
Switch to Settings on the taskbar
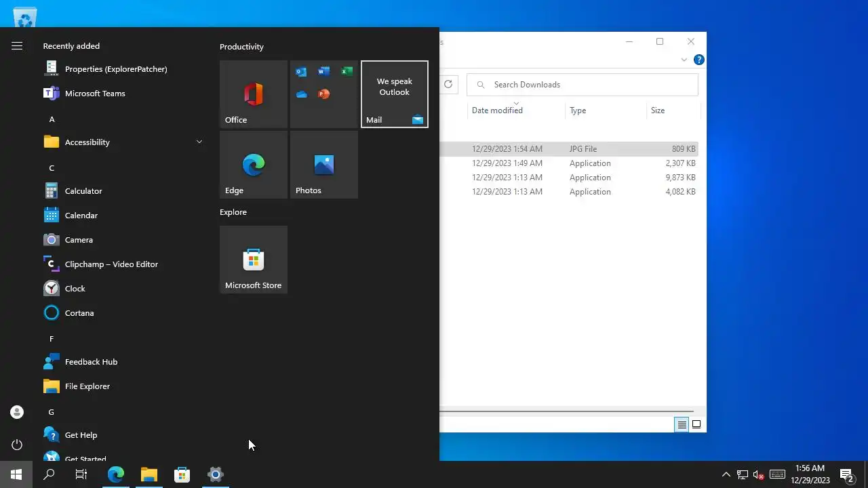click(x=215, y=474)
